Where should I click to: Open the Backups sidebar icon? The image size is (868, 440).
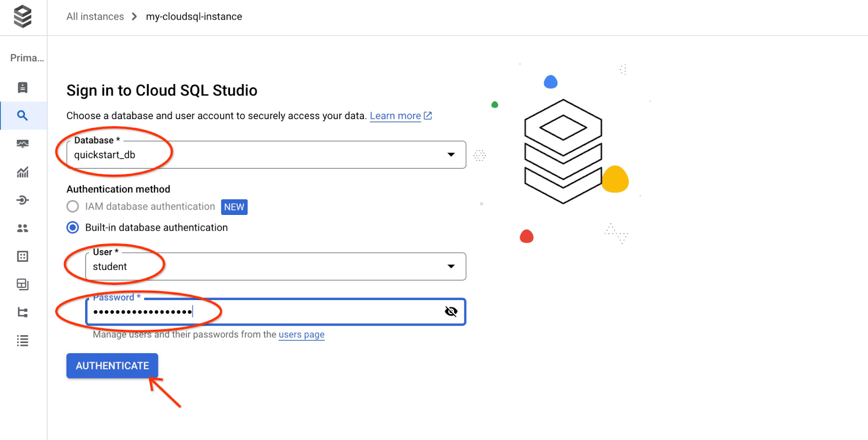(23, 284)
